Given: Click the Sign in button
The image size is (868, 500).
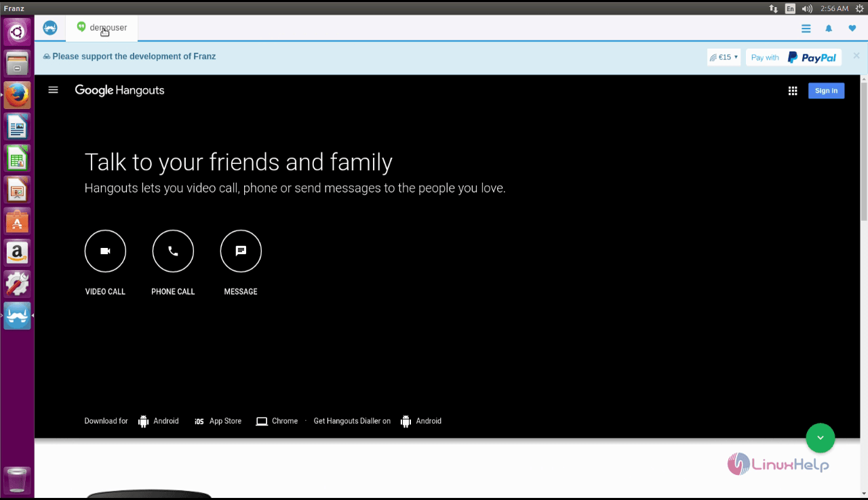Looking at the screenshot, I should [826, 91].
